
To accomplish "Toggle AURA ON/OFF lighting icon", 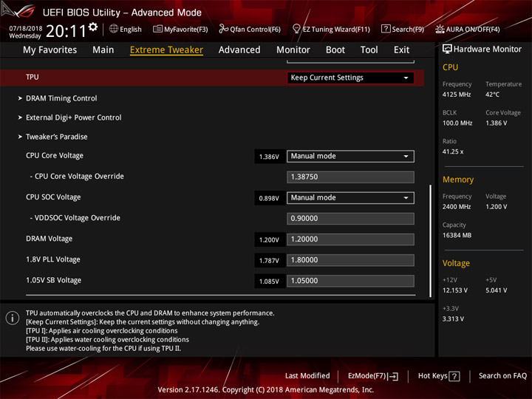I will (440, 30).
